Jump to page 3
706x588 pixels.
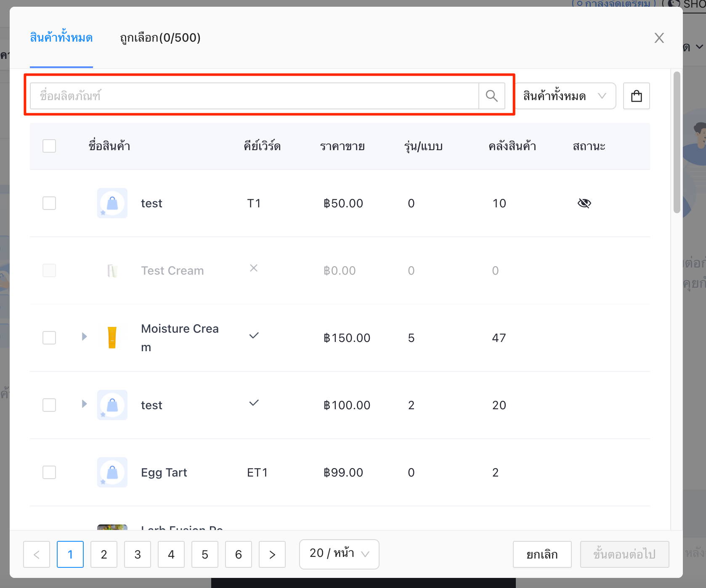click(x=138, y=554)
